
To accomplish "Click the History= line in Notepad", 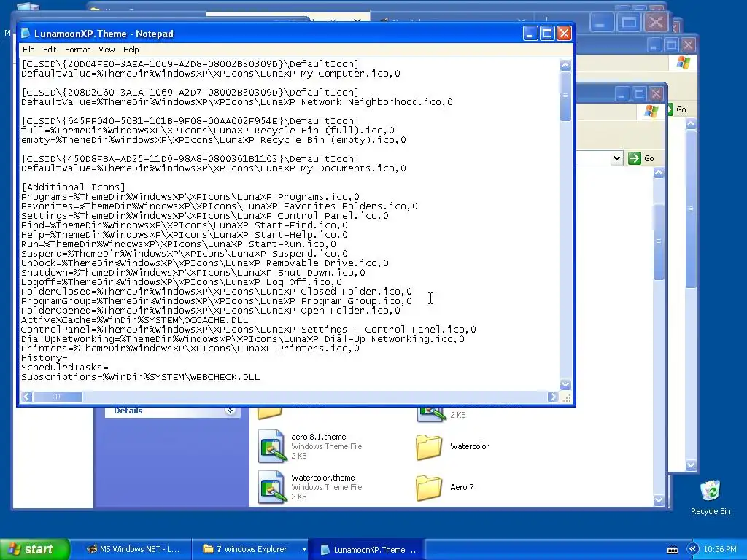I will click(44, 358).
